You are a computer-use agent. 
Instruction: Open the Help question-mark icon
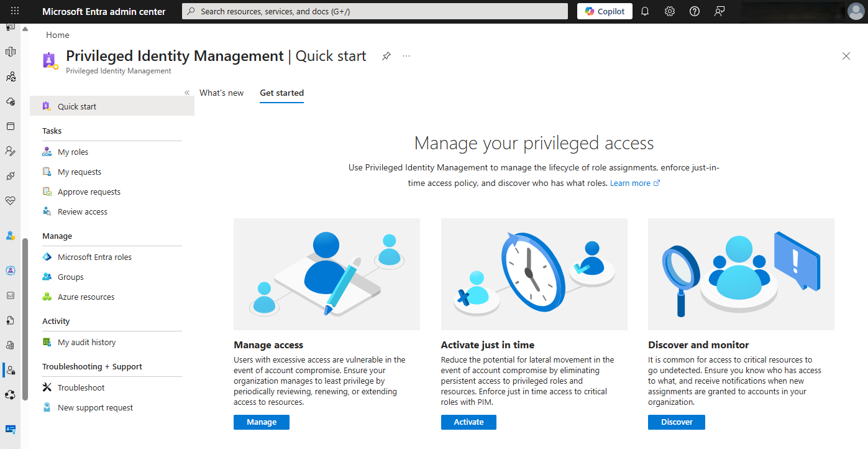click(694, 11)
